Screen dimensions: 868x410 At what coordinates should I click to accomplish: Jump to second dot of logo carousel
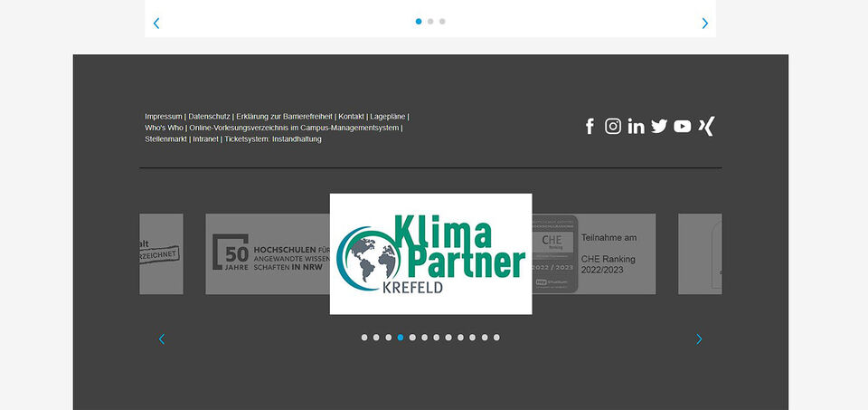click(376, 338)
